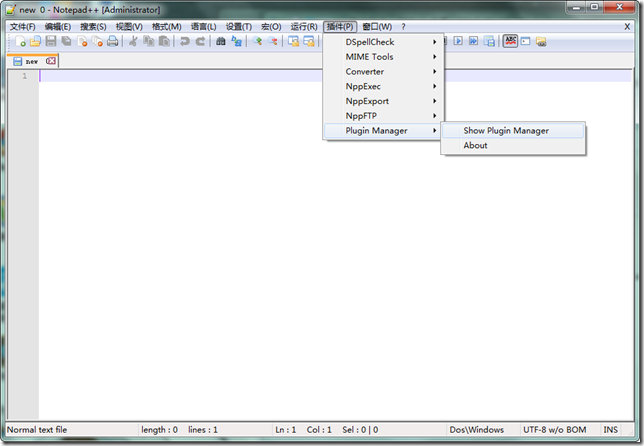Viewport: 644px width, 446px height.
Task: Click 'length : 0' in the status bar
Action: (159, 430)
